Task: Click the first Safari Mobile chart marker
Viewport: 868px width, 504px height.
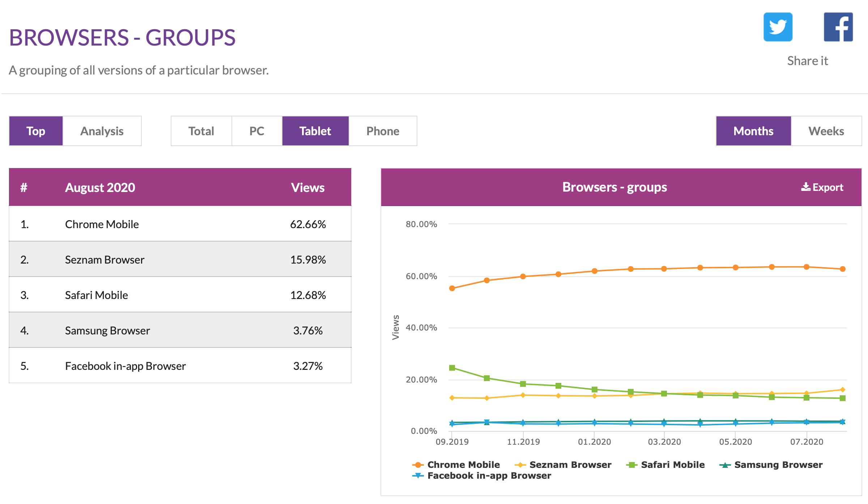Action: (x=452, y=368)
